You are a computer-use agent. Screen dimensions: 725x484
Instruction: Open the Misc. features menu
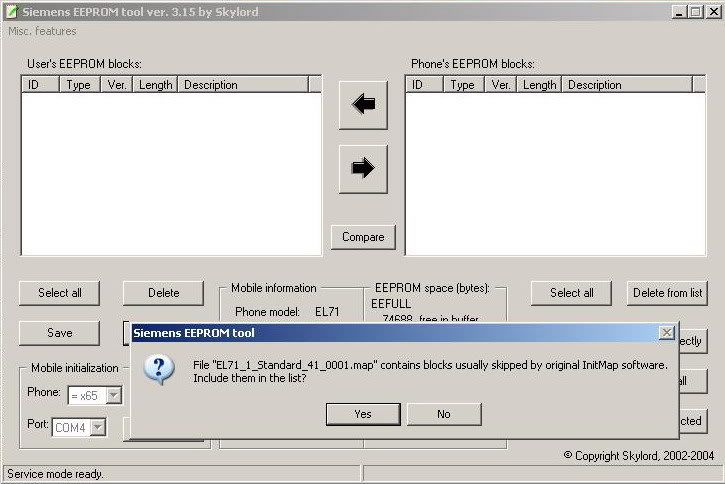[x=42, y=31]
